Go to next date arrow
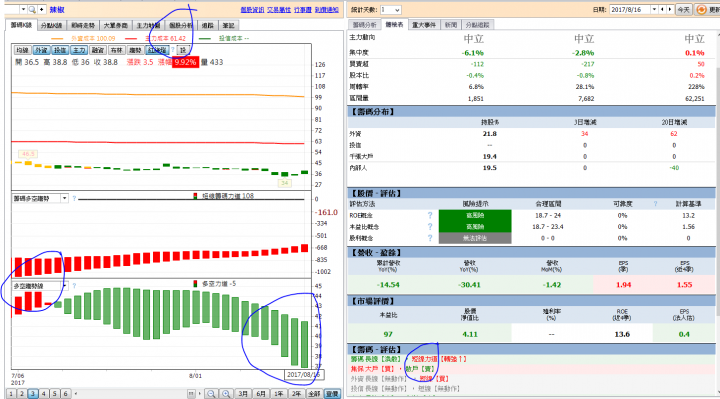 coord(669,10)
